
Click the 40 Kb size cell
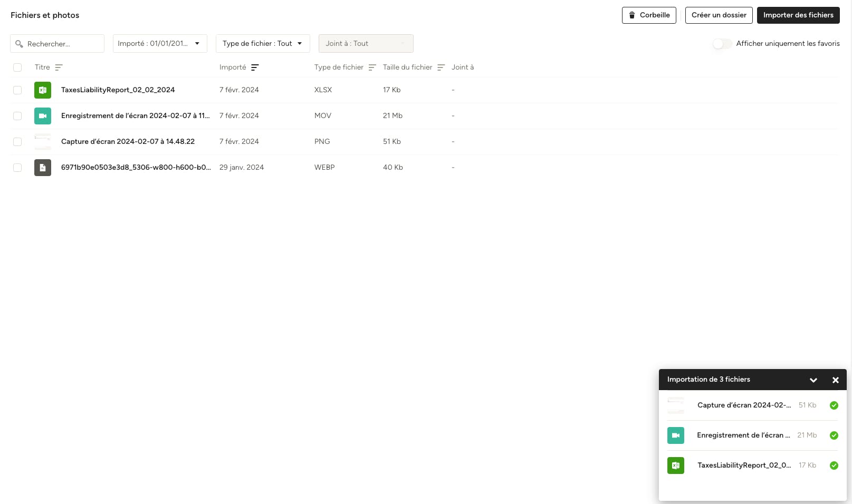pyautogui.click(x=393, y=168)
